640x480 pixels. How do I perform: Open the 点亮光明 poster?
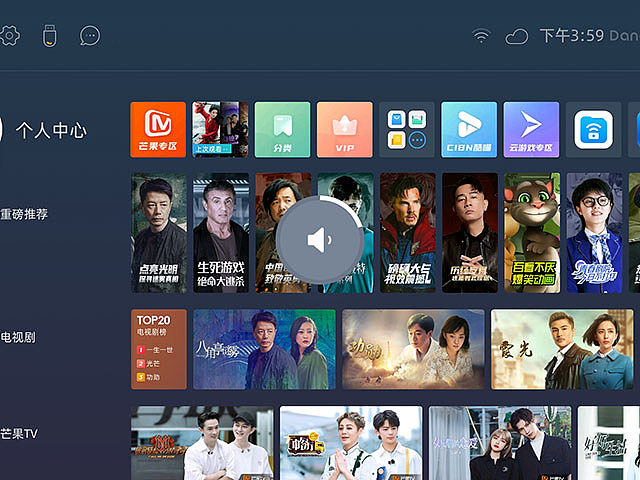pos(159,233)
